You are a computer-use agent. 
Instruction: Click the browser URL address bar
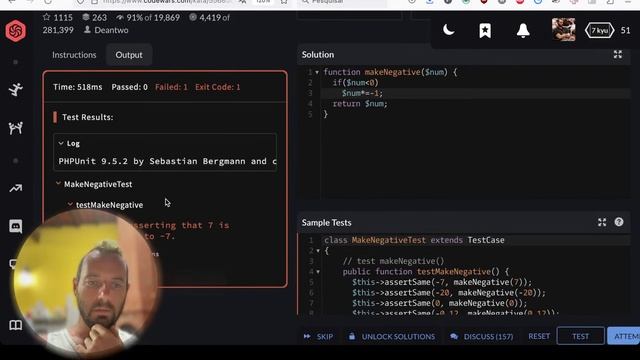pyautogui.click(x=167, y=2)
